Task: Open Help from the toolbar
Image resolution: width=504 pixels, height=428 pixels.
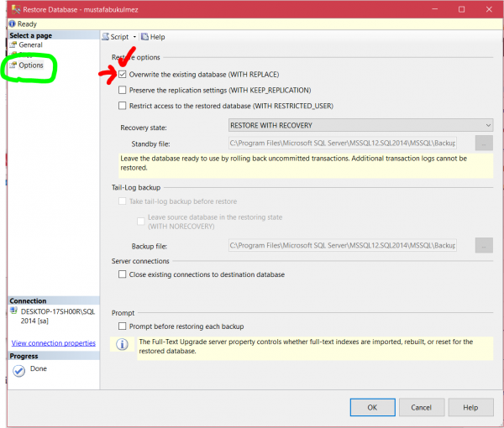Action: pos(154,37)
